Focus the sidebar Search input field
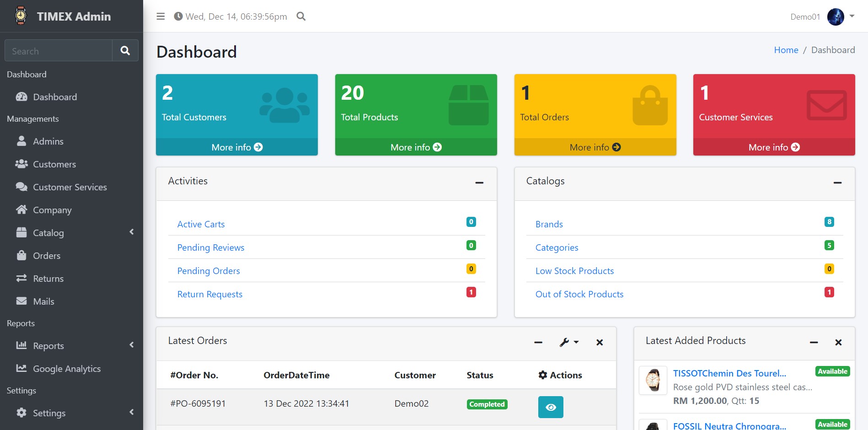 point(59,50)
